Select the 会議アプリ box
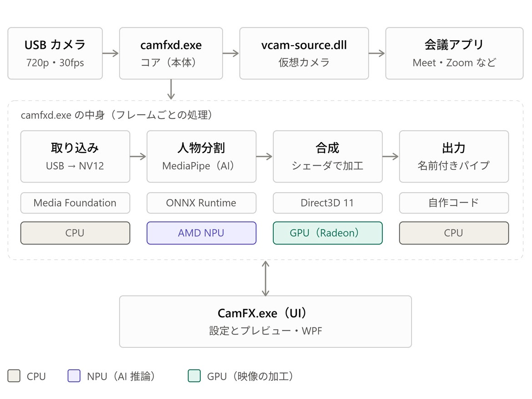This screenshot has width=532, height=399. (454, 53)
